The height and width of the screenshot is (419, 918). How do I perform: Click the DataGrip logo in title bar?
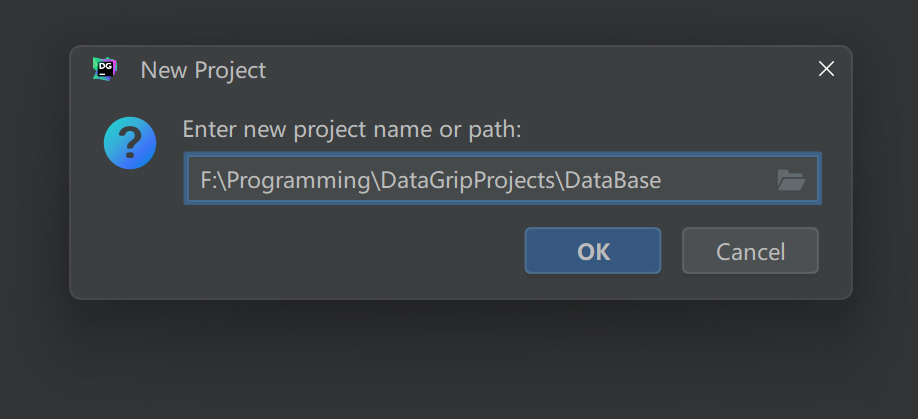point(104,69)
